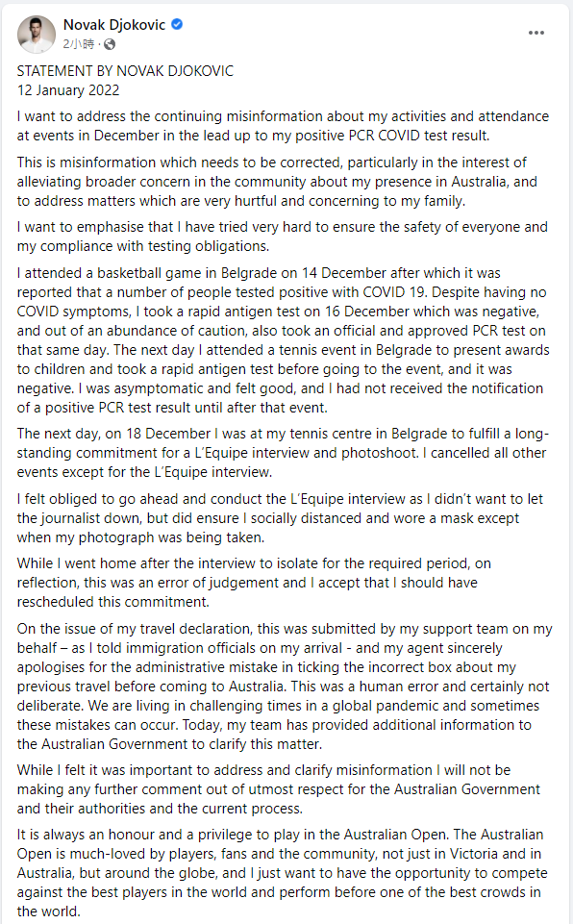Click the travel declaration paragraph
Screen dimensions: 573x924
click(x=285, y=686)
